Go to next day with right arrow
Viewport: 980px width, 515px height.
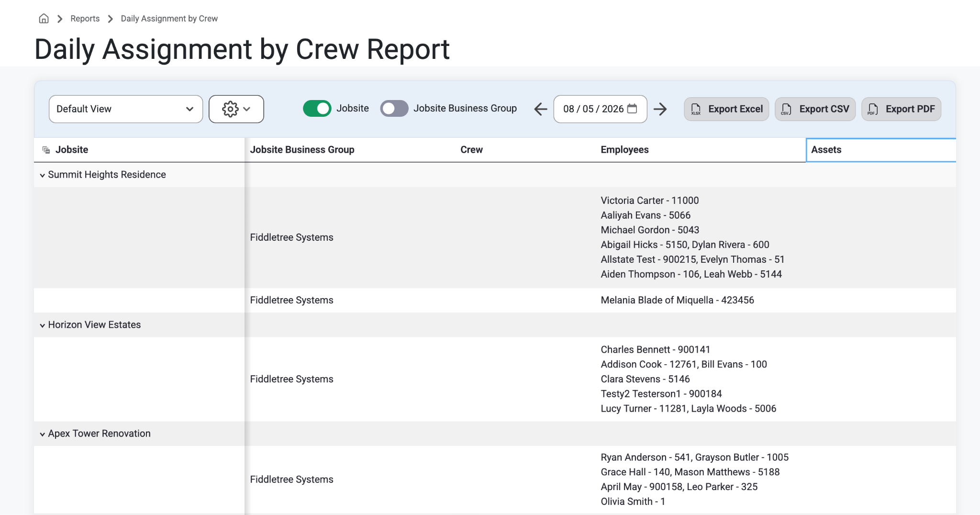coord(660,109)
